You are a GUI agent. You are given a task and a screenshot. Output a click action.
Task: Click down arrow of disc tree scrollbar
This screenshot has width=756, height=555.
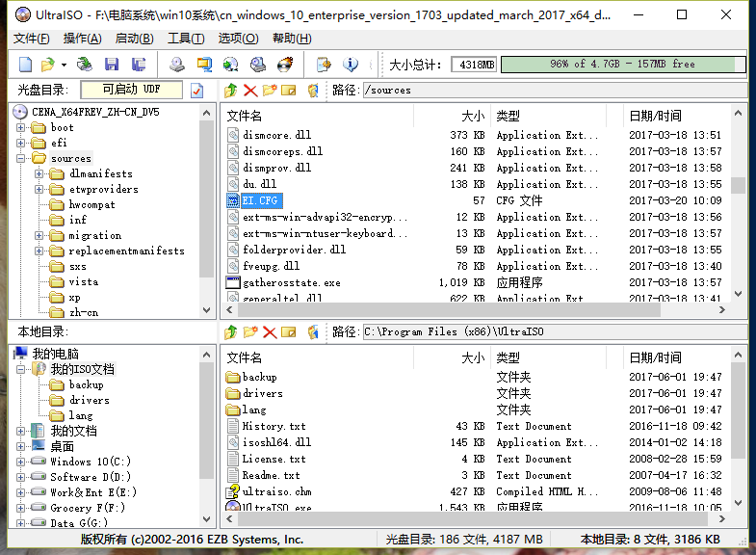207,310
